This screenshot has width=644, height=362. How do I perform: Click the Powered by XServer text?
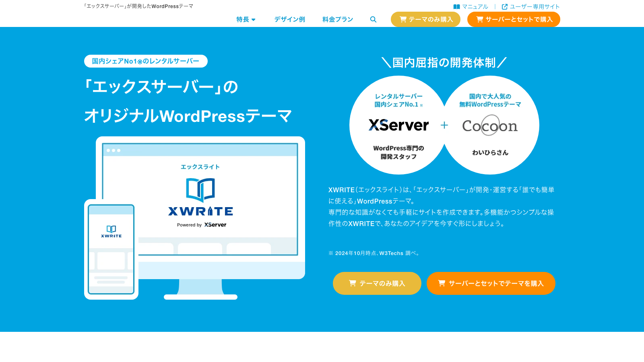tap(202, 225)
